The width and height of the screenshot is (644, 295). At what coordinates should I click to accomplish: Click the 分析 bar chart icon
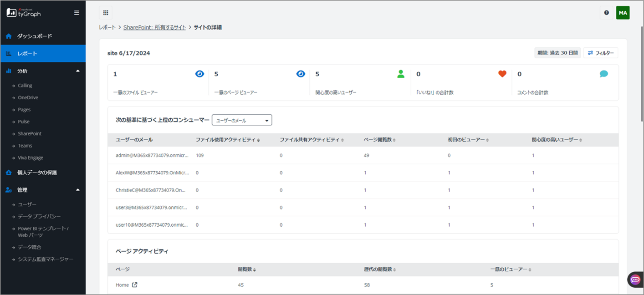pos(9,71)
